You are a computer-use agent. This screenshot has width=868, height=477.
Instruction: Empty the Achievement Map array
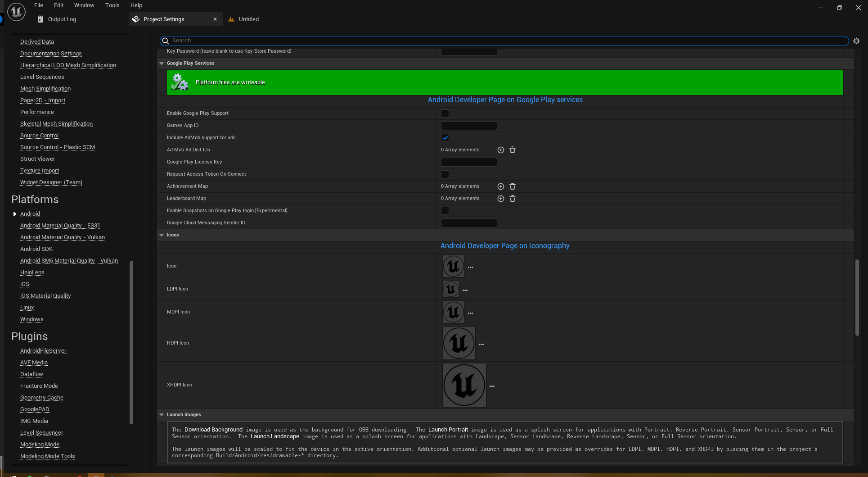point(512,186)
